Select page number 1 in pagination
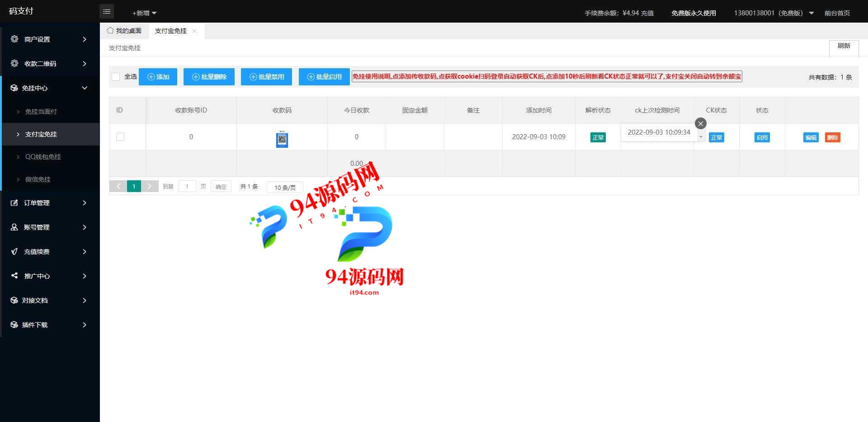Viewport: 868px width, 422px height. 134,186
